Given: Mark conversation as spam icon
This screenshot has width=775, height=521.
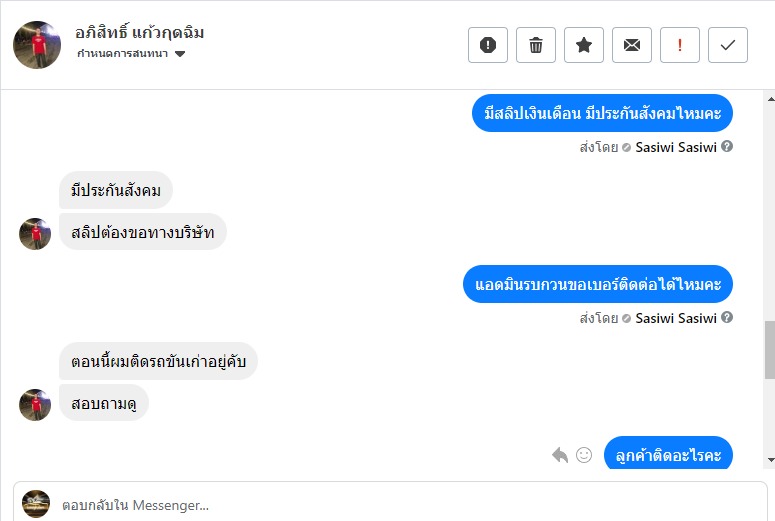Looking at the screenshot, I should point(488,45).
